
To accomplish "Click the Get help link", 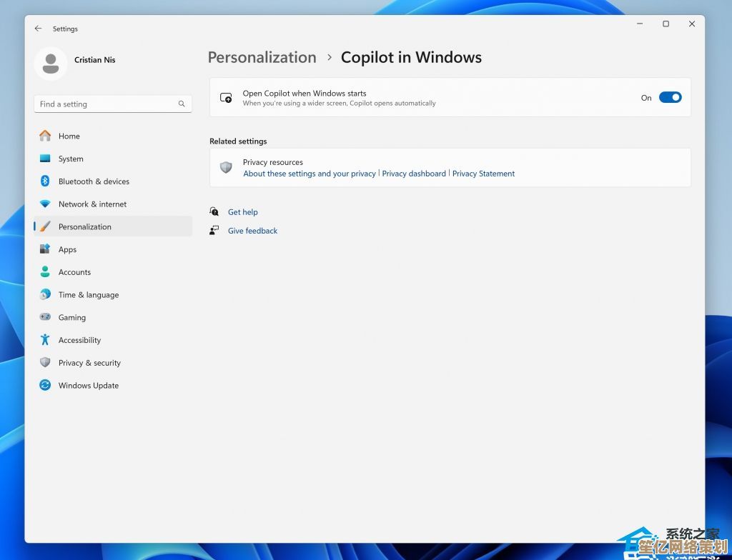I will pyautogui.click(x=243, y=212).
